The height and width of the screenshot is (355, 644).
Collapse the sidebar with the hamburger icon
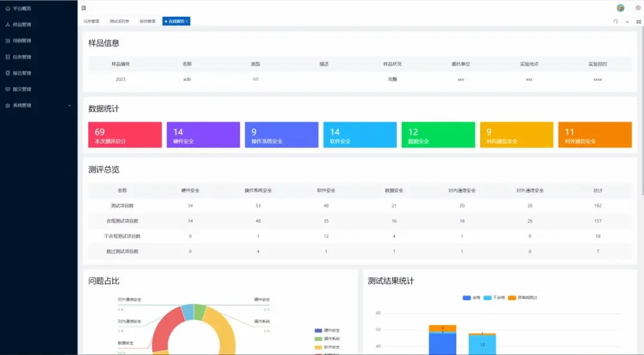[83, 8]
